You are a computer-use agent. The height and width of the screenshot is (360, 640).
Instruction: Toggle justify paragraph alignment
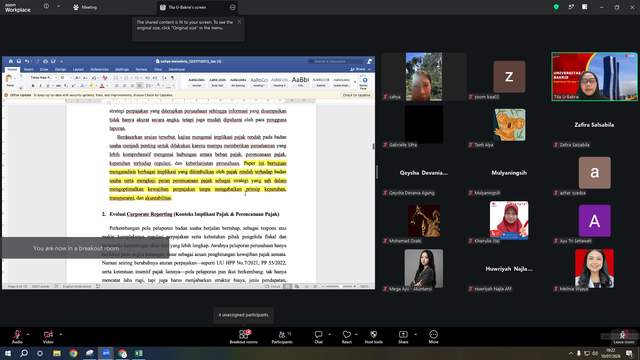pyautogui.click(x=140, y=86)
